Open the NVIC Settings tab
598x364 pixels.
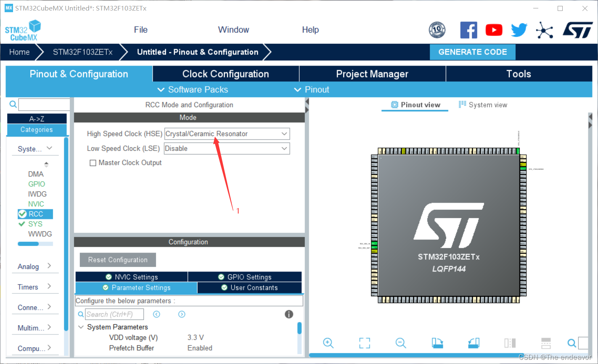[132, 277]
